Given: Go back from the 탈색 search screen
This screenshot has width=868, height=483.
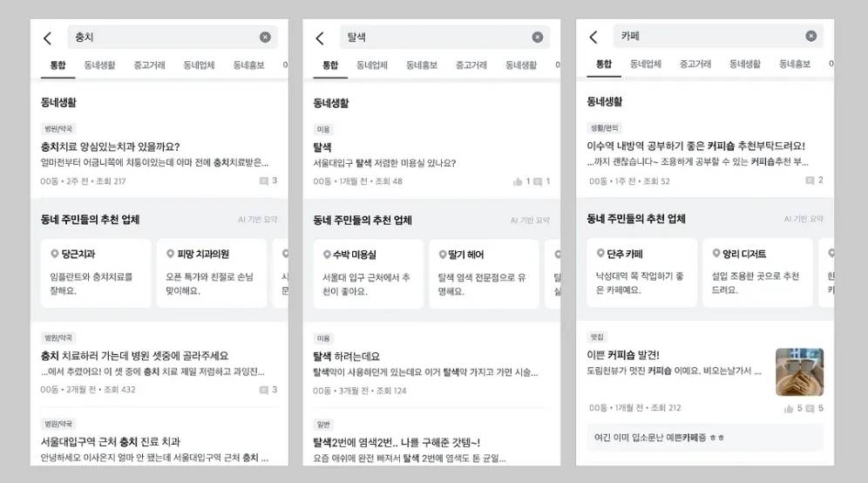Looking at the screenshot, I should pos(320,37).
